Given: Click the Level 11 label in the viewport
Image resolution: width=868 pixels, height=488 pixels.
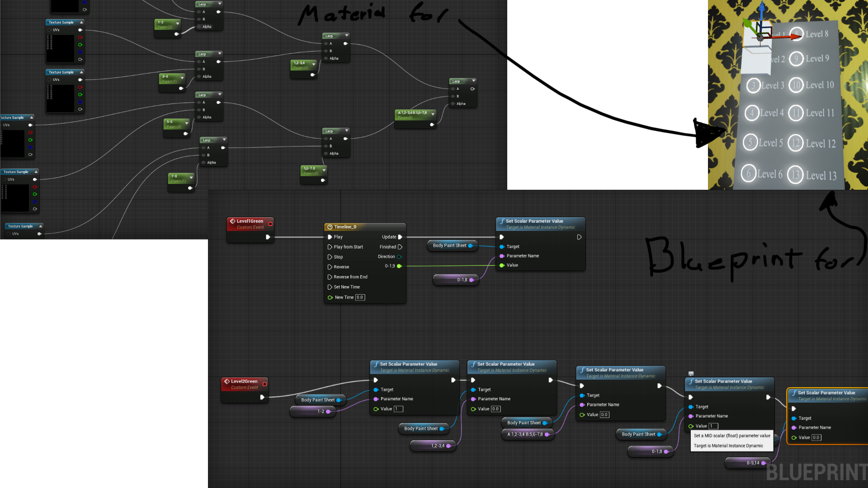Looking at the screenshot, I should 820,113.
